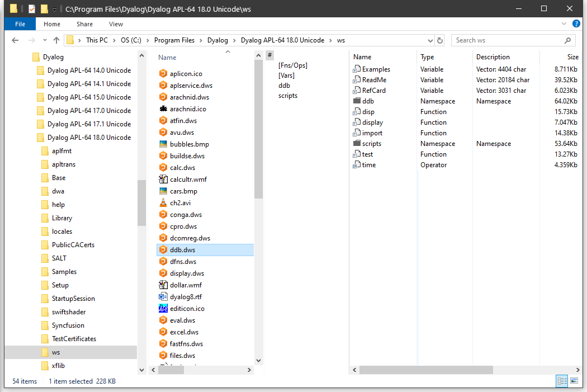Open Quick Access Toolbar customize dropdown

point(54,10)
